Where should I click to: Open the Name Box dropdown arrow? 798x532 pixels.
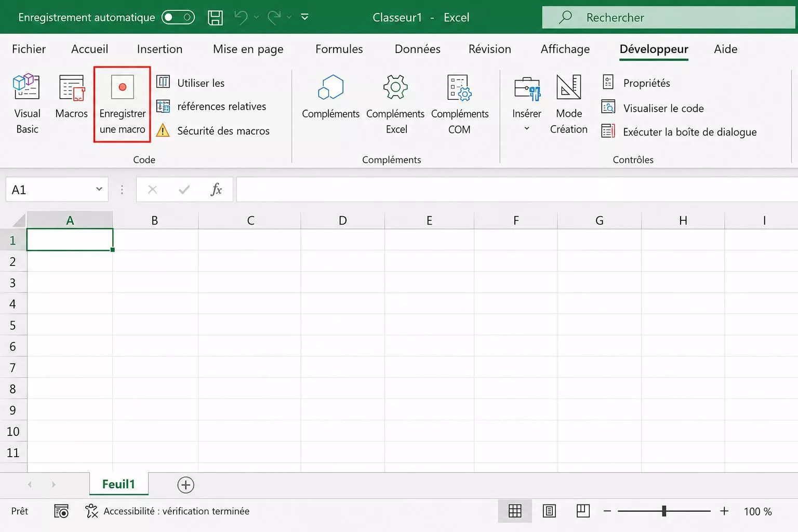click(99, 189)
